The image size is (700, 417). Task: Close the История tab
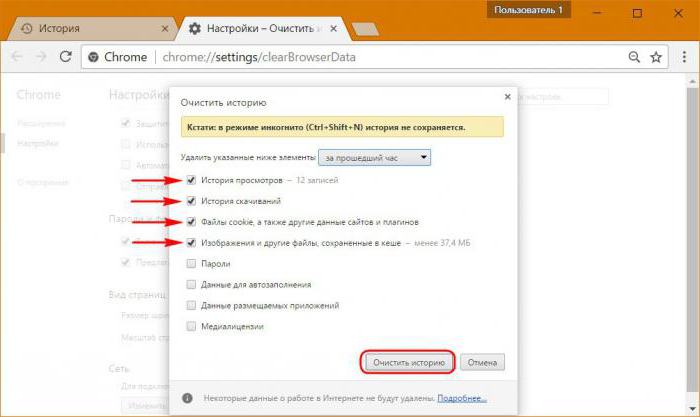click(x=165, y=29)
